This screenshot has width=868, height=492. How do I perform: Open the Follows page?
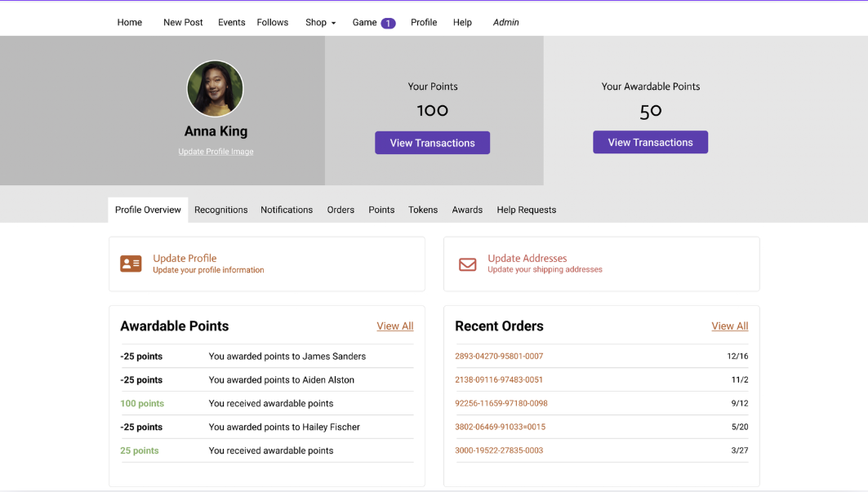coord(272,22)
